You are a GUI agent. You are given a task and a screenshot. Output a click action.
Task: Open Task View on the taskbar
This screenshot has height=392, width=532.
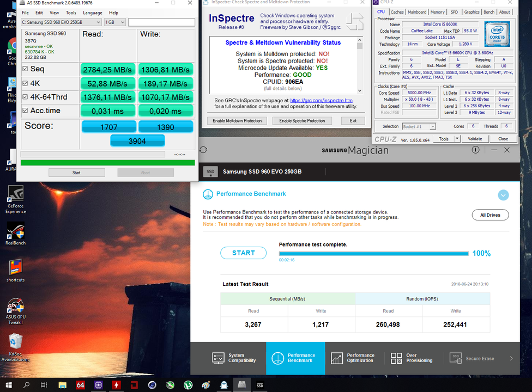44,385
